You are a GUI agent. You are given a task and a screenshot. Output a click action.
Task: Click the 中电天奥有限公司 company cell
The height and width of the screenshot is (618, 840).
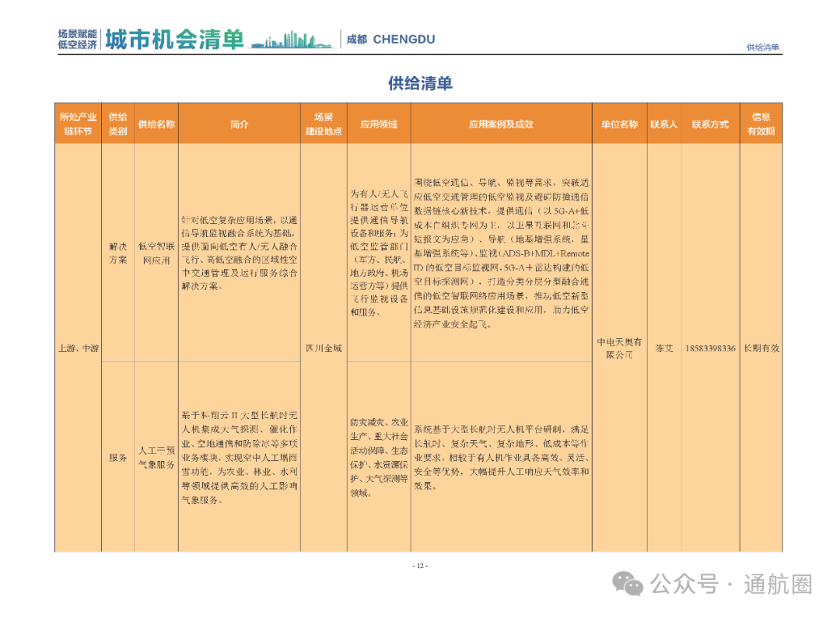pos(619,348)
